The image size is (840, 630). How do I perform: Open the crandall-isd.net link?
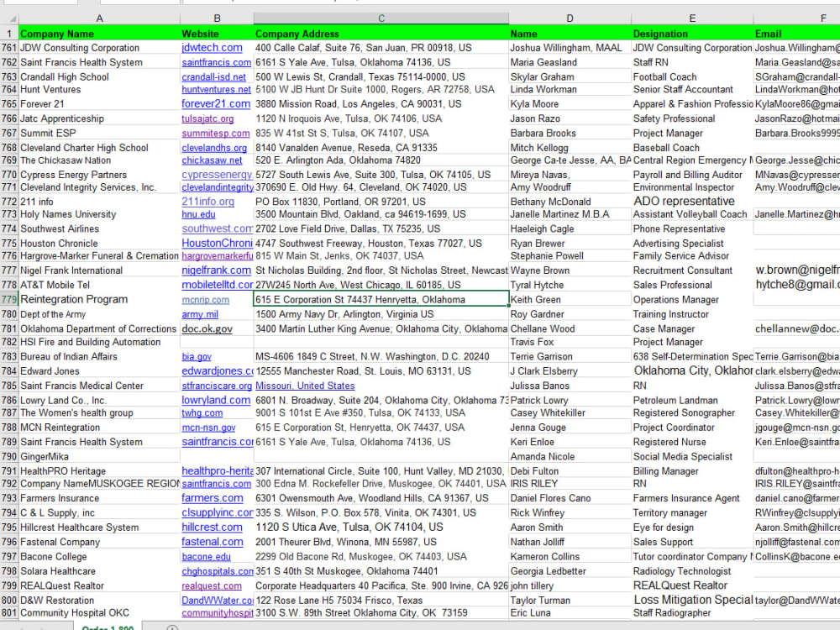[x=213, y=77]
